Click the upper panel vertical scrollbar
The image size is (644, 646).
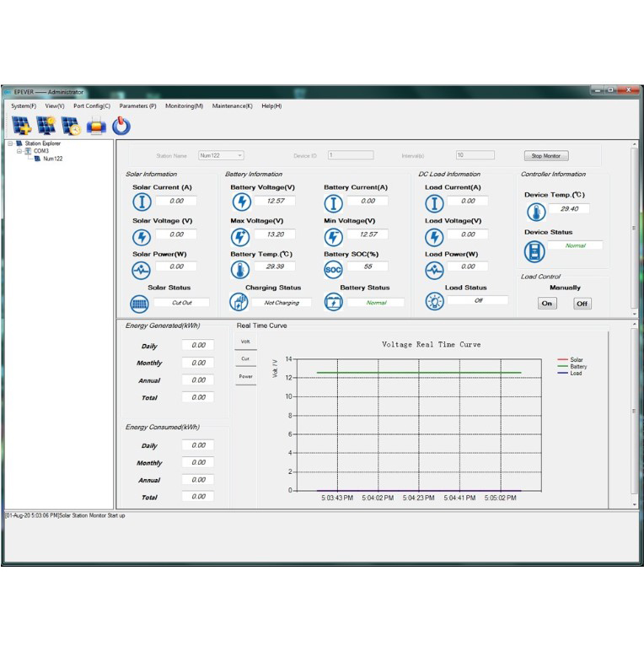(x=634, y=229)
